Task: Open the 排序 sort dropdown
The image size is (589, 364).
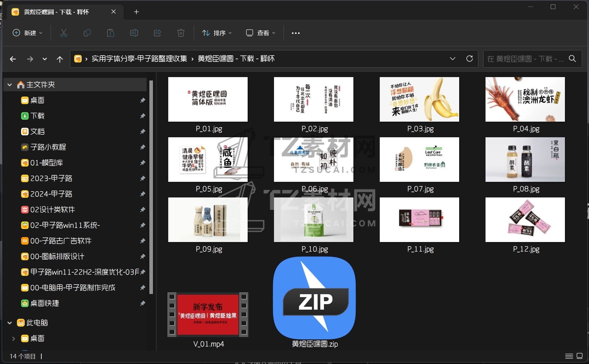Action: tap(217, 33)
